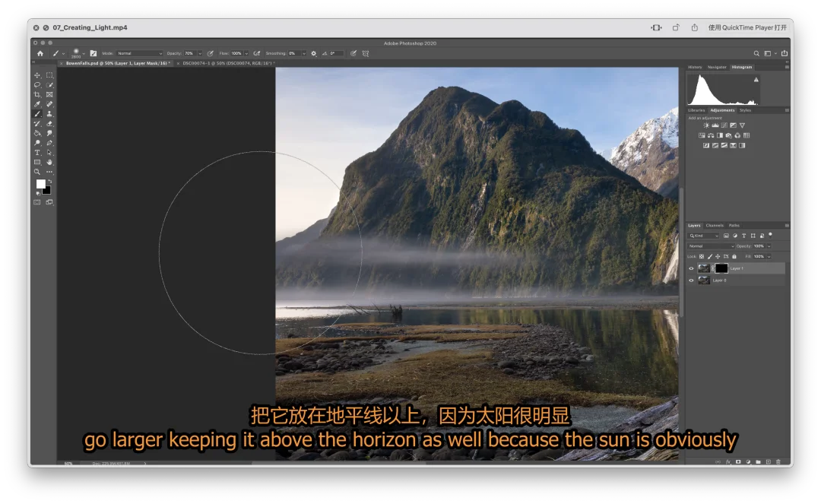Activate the Zoom tool in toolbar

pyautogui.click(x=37, y=172)
